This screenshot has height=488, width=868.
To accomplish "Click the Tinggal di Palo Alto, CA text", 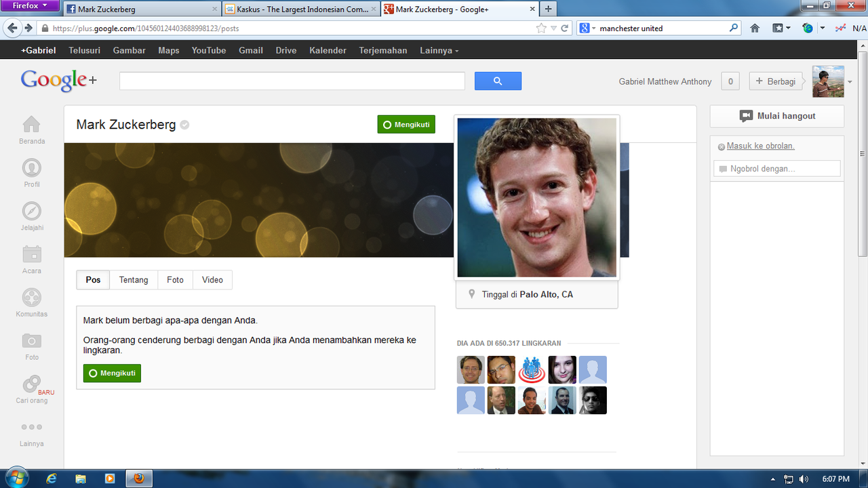I will point(528,295).
